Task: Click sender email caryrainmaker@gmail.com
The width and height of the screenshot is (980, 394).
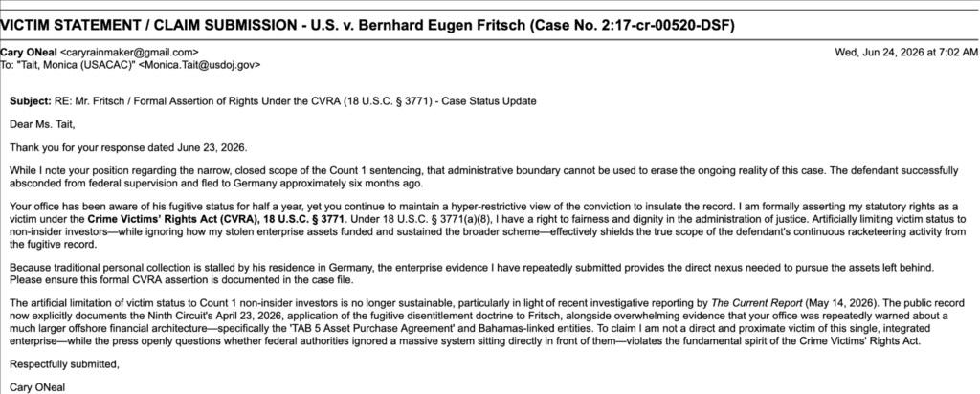Action: pyautogui.click(x=132, y=53)
